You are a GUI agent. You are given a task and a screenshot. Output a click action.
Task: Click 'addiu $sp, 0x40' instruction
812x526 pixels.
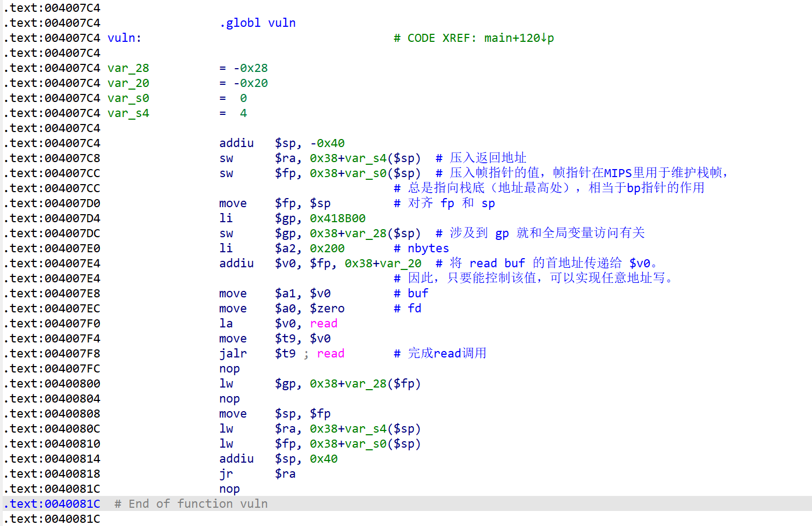[278, 459]
